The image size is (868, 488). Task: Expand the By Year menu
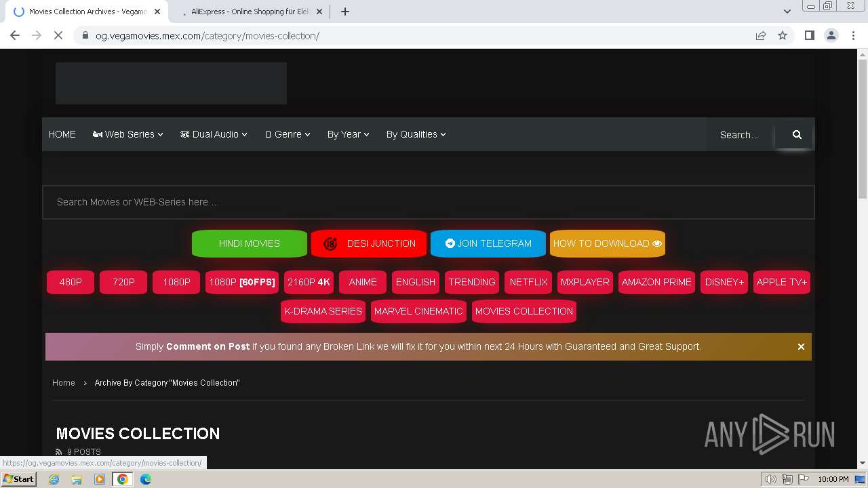[x=349, y=134]
